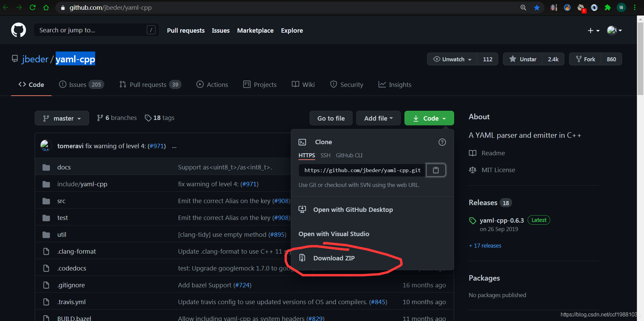Click the GitHub Desktop icon in the Clone menu
Image resolution: width=644 pixels, height=321 pixels.
pos(302,210)
